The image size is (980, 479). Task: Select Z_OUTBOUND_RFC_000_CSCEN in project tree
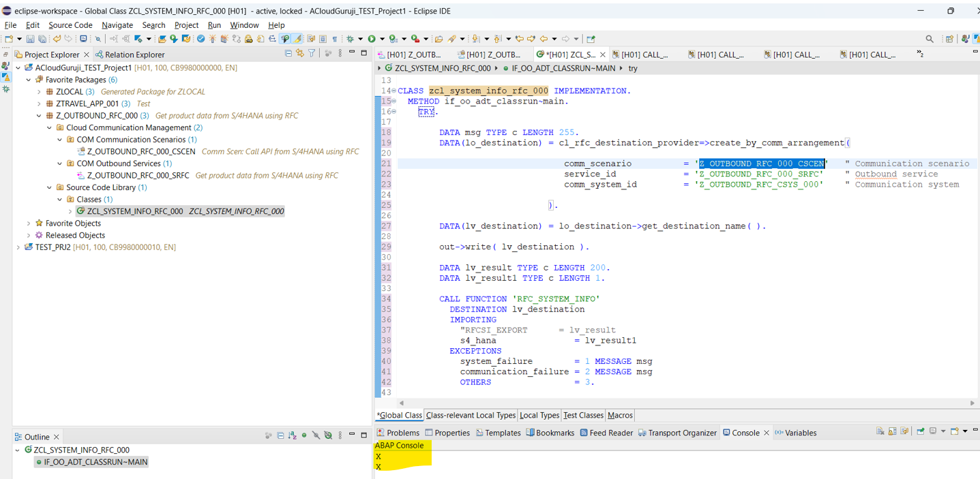click(x=140, y=151)
